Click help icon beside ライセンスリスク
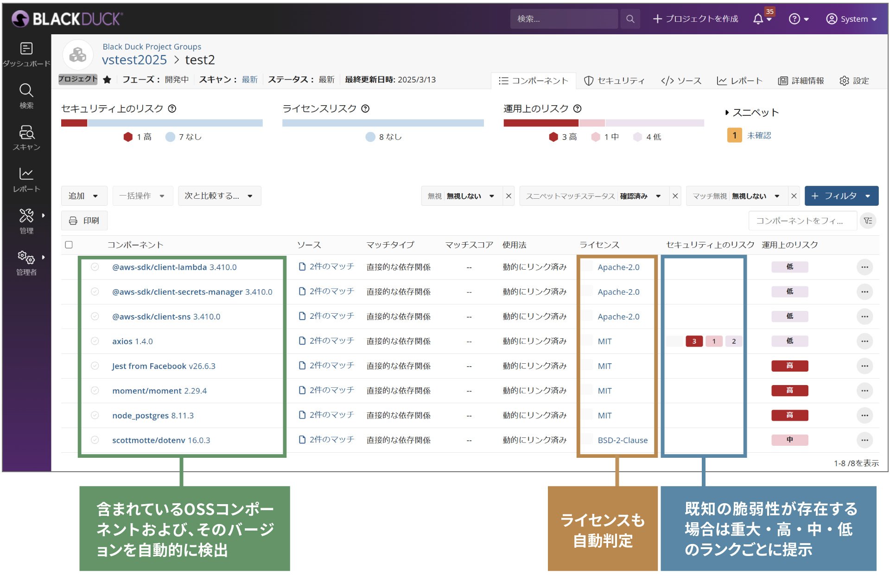The width and height of the screenshot is (890, 588). pyautogui.click(x=365, y=108)
